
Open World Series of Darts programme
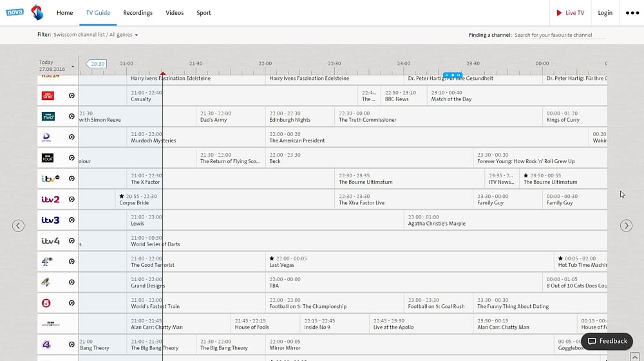point(367,241)
